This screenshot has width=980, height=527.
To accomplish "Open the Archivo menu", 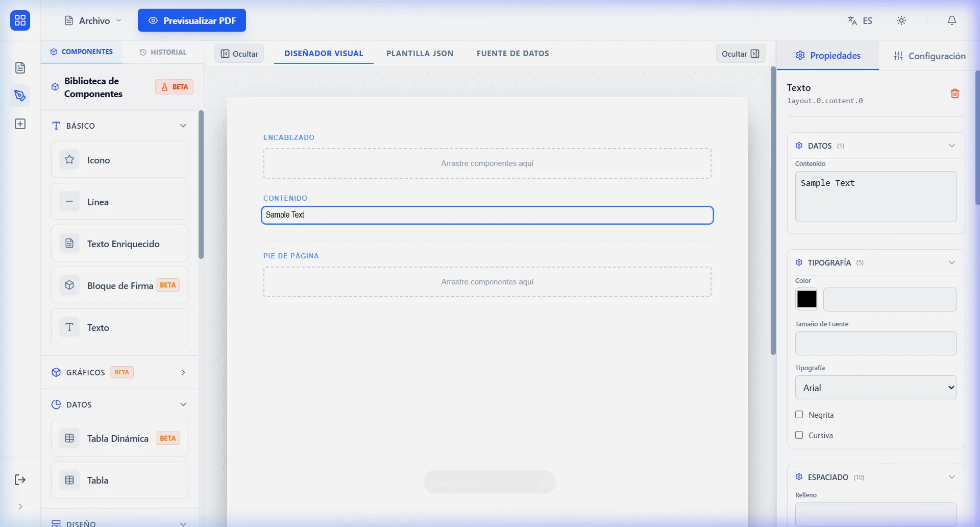I will point(93,20).
